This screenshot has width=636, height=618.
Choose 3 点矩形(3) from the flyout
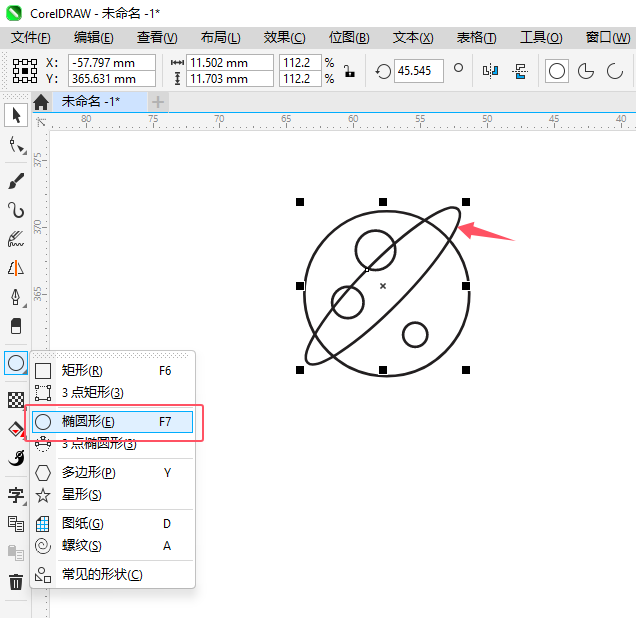click(x=113, y=393)
